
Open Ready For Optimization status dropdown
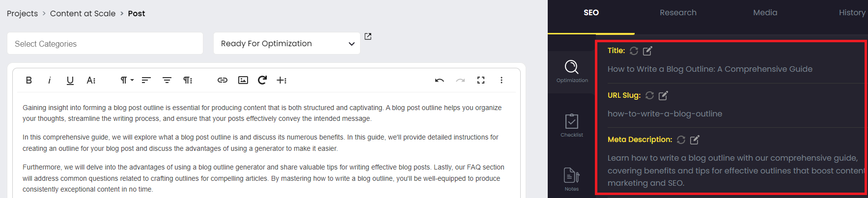(x=287, y=44)
